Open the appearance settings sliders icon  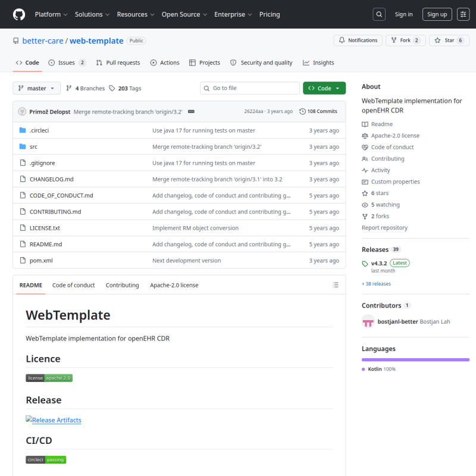[464, 14]
